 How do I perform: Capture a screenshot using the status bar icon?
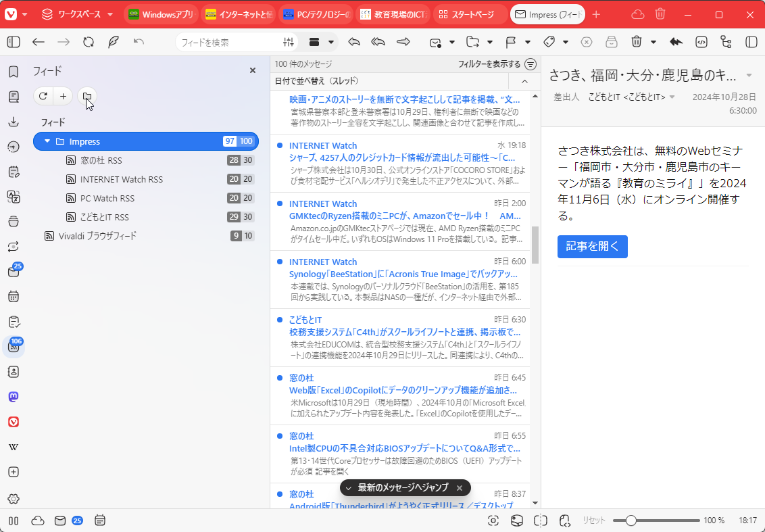(x=493, y=521)
